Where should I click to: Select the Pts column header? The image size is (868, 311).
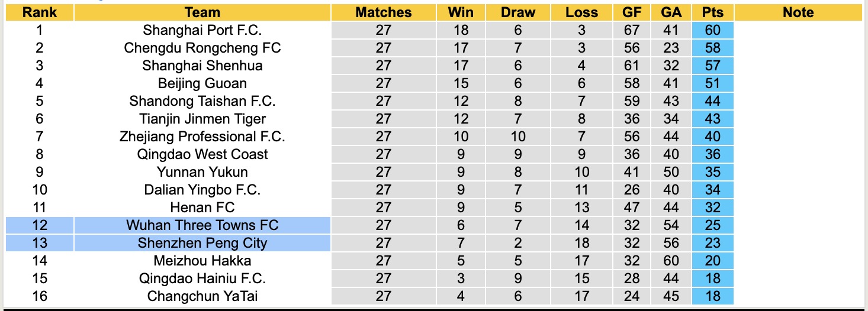tap(713, 12)
